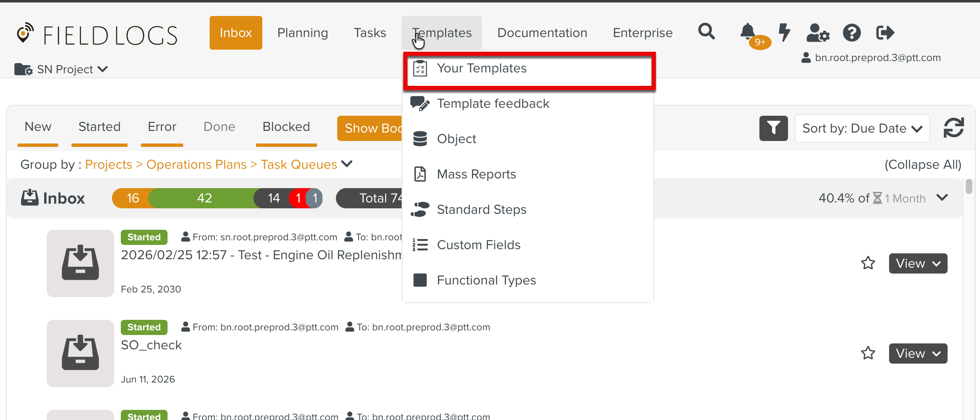Viewport: 980px width, 420px height.
Task: Open the Tasks section
Action: click(x=370, y=33)
